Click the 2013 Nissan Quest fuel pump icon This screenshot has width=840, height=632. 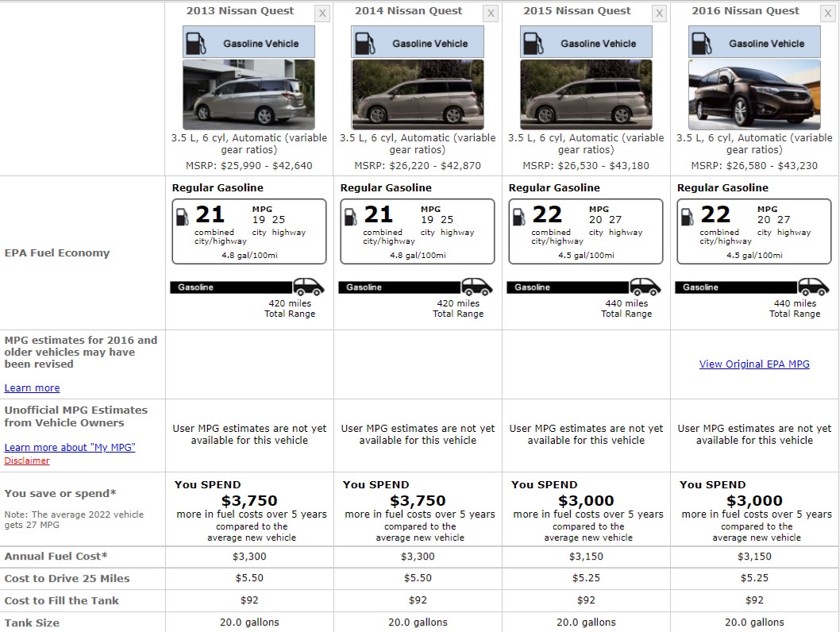tap(195, 44)
